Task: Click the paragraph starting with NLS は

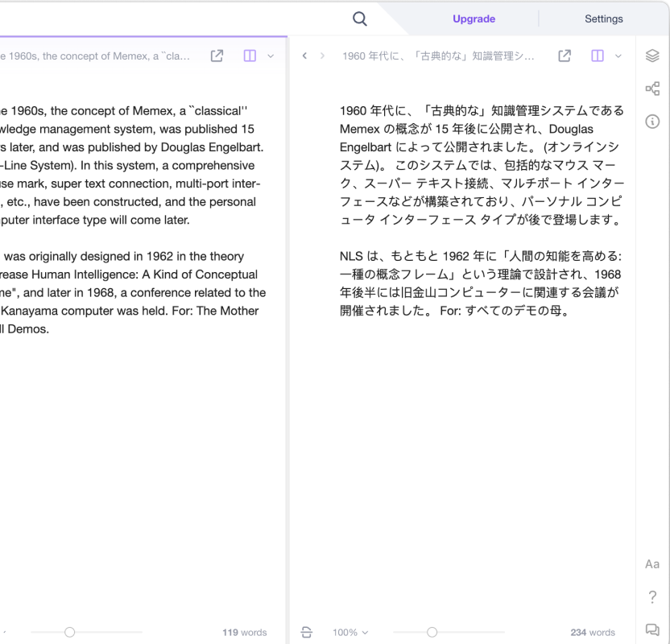Action: [x=481, y=283]
